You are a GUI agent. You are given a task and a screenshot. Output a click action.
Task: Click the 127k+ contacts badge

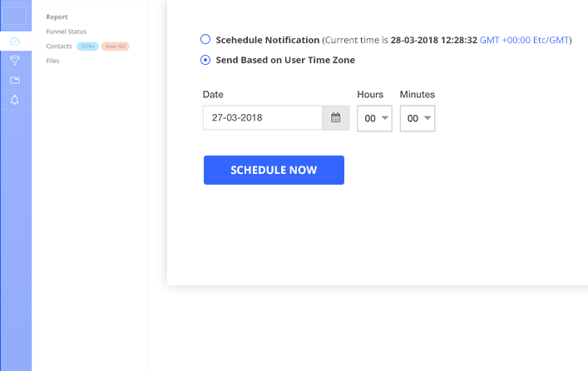(87, 47)
